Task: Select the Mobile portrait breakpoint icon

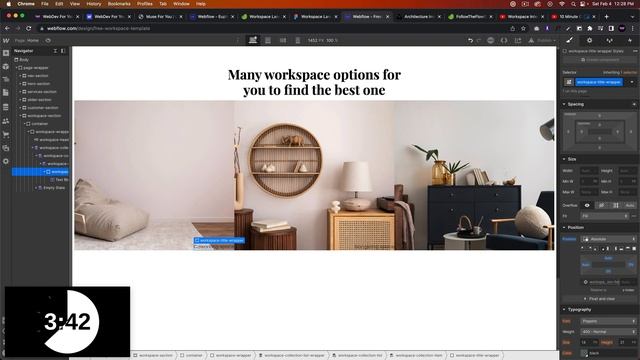Action: 298,40
